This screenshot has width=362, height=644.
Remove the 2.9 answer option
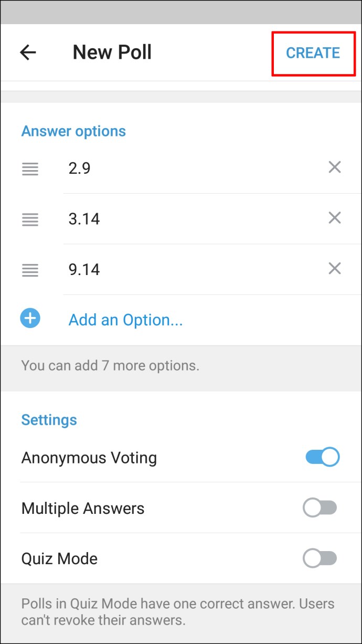tap(335, 167)
